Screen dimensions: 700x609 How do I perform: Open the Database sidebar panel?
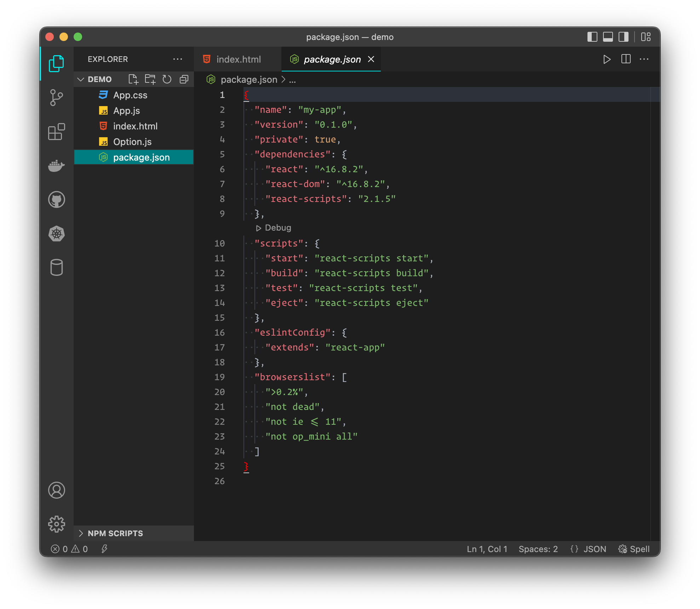tap(57, 267)
